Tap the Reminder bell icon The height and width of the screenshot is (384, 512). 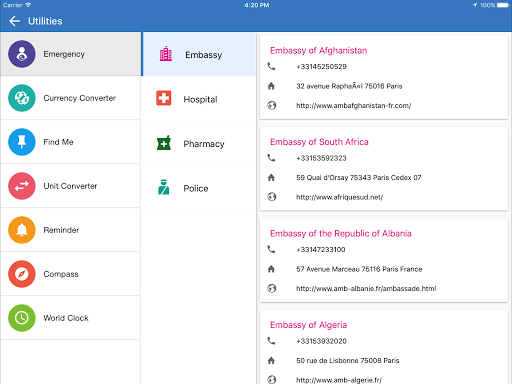(x=22, y=230)
